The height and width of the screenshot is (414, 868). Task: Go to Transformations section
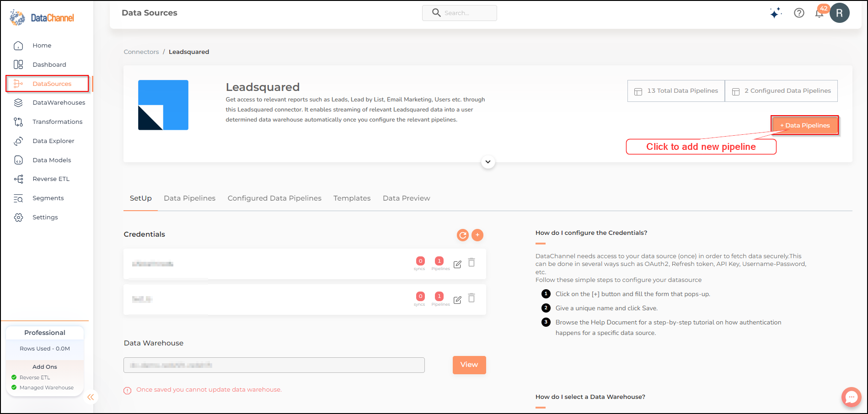click(58, 122)
